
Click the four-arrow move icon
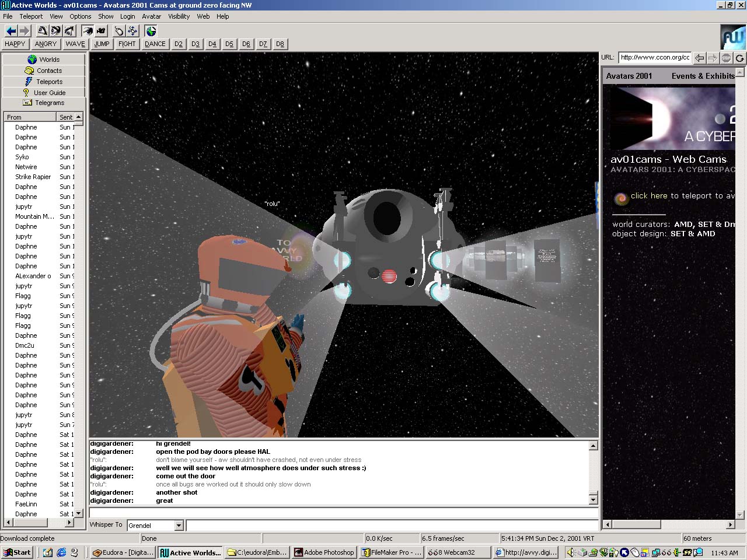[132, 31]
